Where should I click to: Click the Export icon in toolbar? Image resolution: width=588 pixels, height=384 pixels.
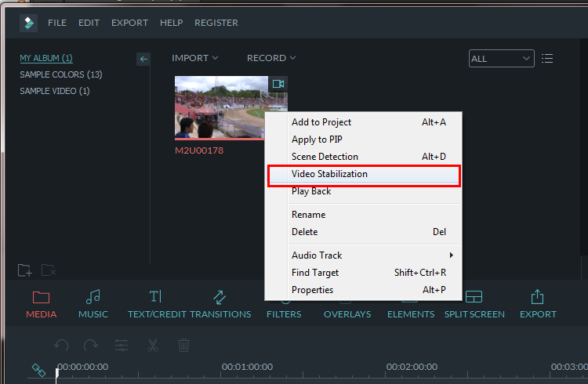point(538,304)
